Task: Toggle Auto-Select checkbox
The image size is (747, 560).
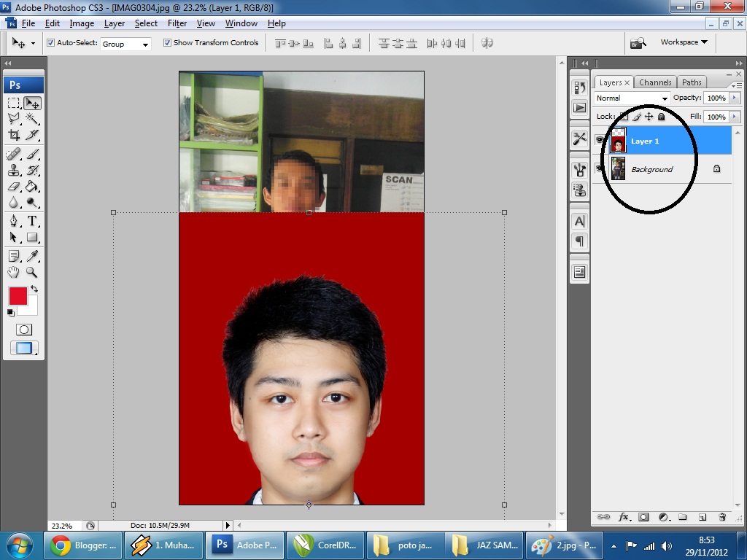Action: [x=50, y=43]
